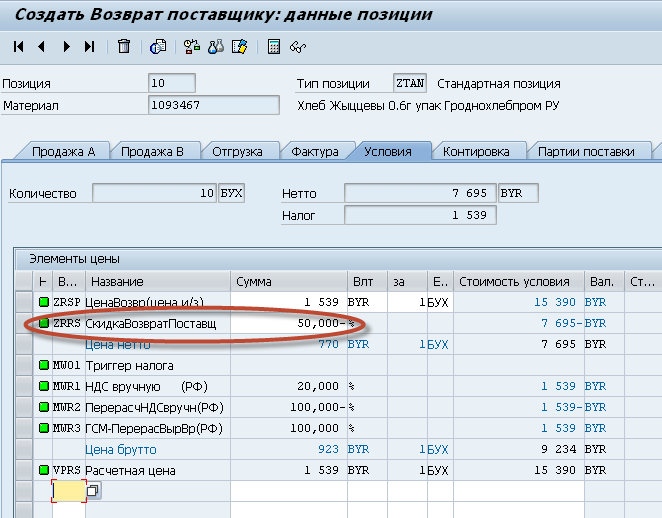Click the Стоимость условия column header
Screen dimensions: 662x518
[519, 282]
